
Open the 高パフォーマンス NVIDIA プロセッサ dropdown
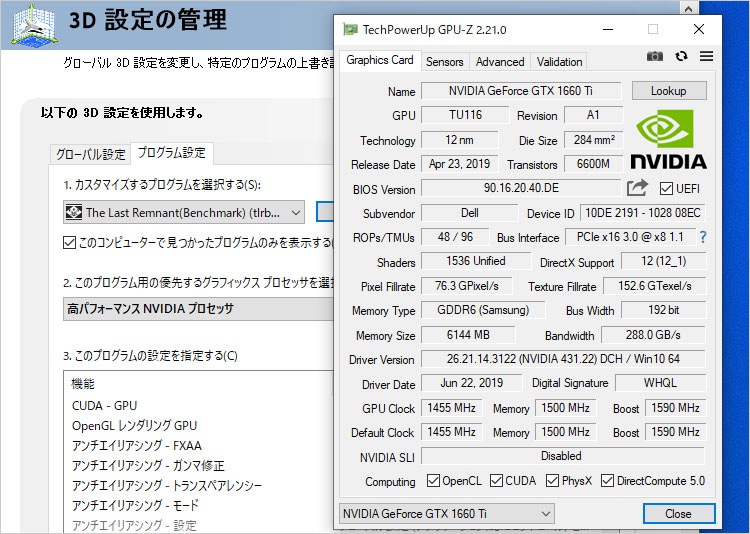pos(199,309)
